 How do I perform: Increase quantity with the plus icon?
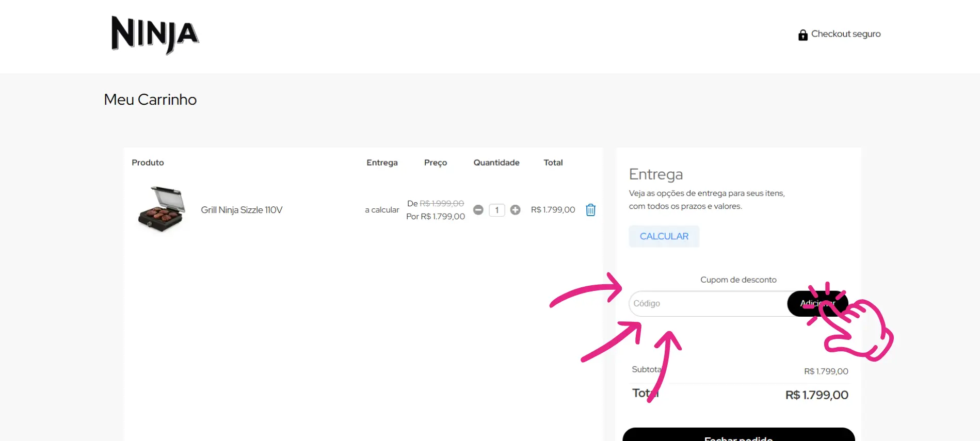[515, 210]
